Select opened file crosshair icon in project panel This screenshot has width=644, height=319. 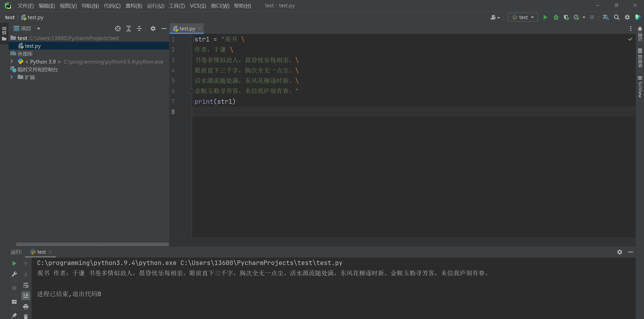(x=118, y=29)
